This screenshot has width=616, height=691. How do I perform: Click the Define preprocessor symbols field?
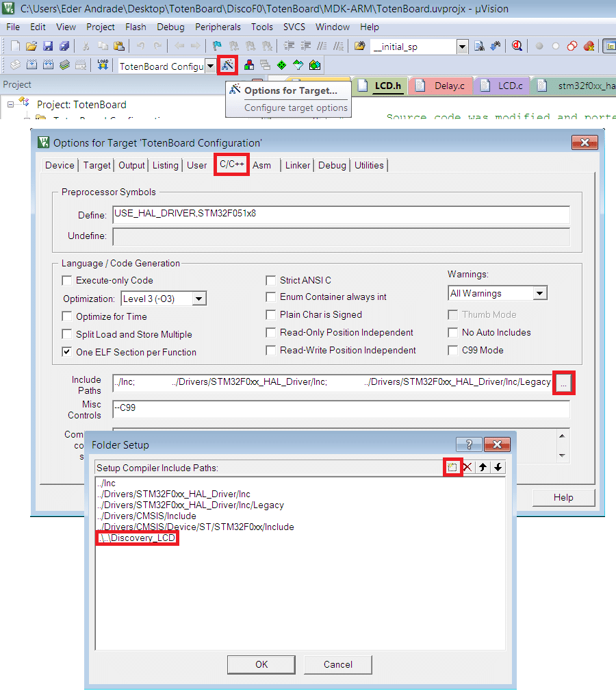(x=341, y=214)
